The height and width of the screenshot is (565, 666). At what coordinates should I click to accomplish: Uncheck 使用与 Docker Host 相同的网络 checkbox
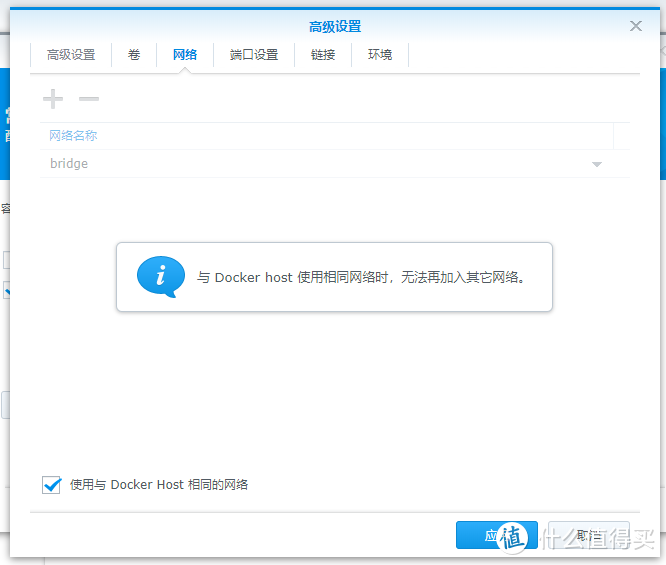coord(52,484)
